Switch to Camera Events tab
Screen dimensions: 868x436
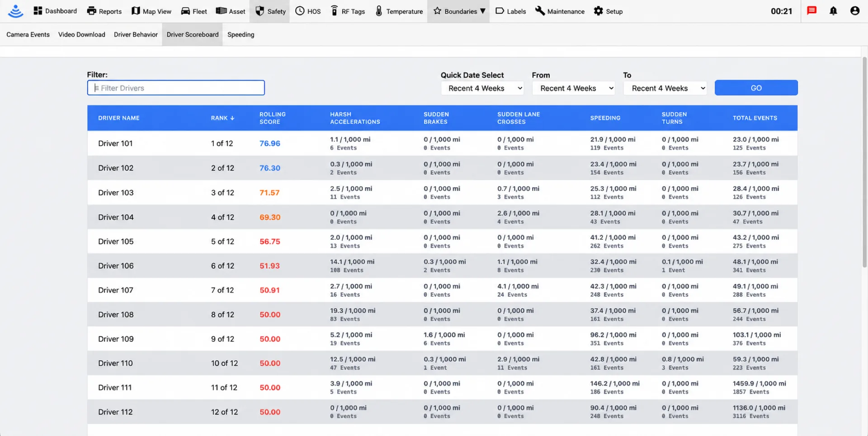coord(28,34)
